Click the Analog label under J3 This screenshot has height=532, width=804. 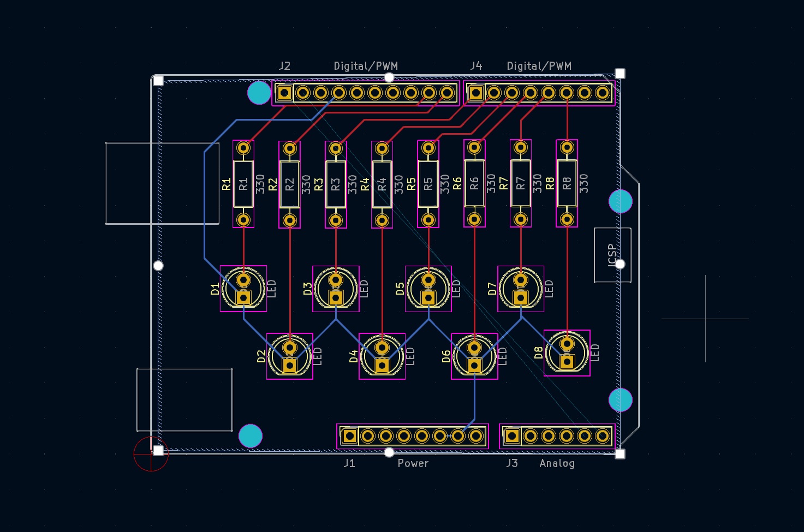tap(557, 464)
